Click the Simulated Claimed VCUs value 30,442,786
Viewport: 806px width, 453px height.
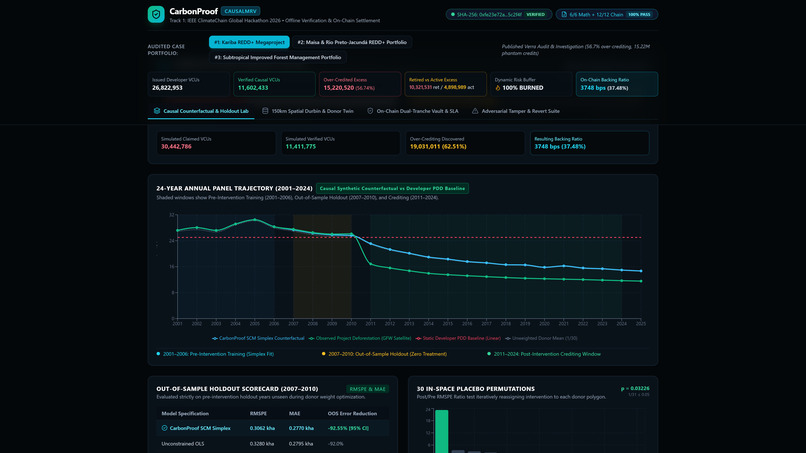176,147
